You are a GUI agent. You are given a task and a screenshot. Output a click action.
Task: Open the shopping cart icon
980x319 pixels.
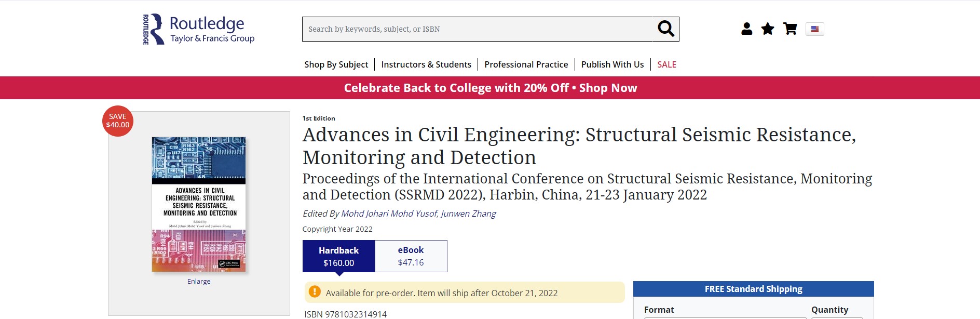[x=790, y=29]
